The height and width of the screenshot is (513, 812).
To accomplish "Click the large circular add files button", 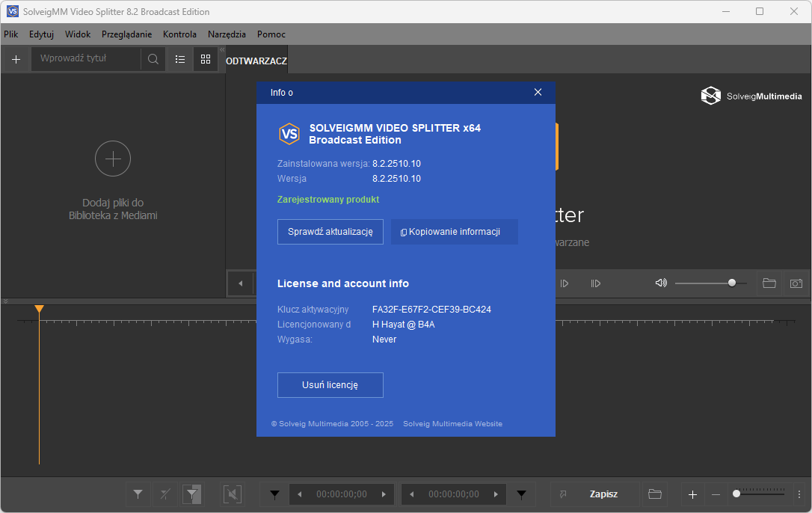I will (x=113, y=159).
